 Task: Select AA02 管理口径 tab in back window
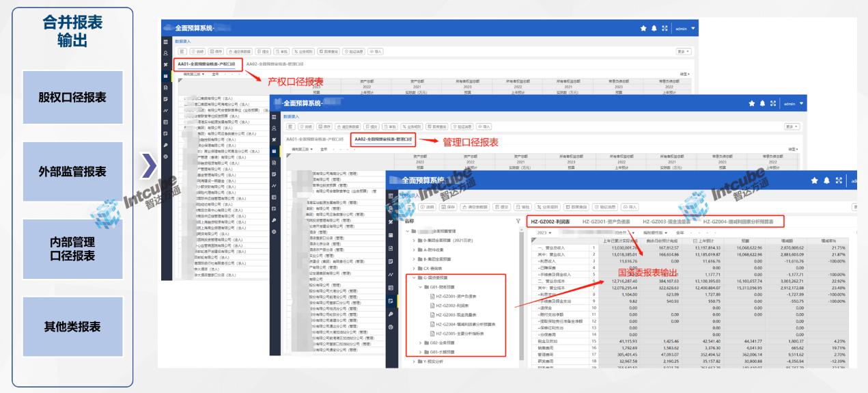coord(275,64)
